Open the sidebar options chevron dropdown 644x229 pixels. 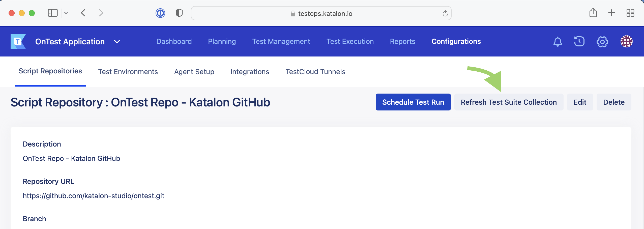point(66,13)
